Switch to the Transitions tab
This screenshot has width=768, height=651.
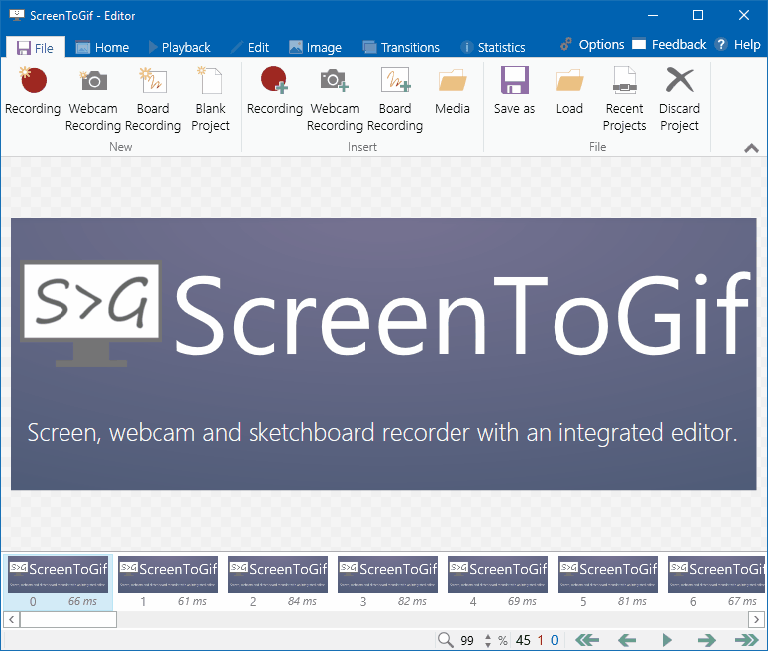click(x=401, y=48)
